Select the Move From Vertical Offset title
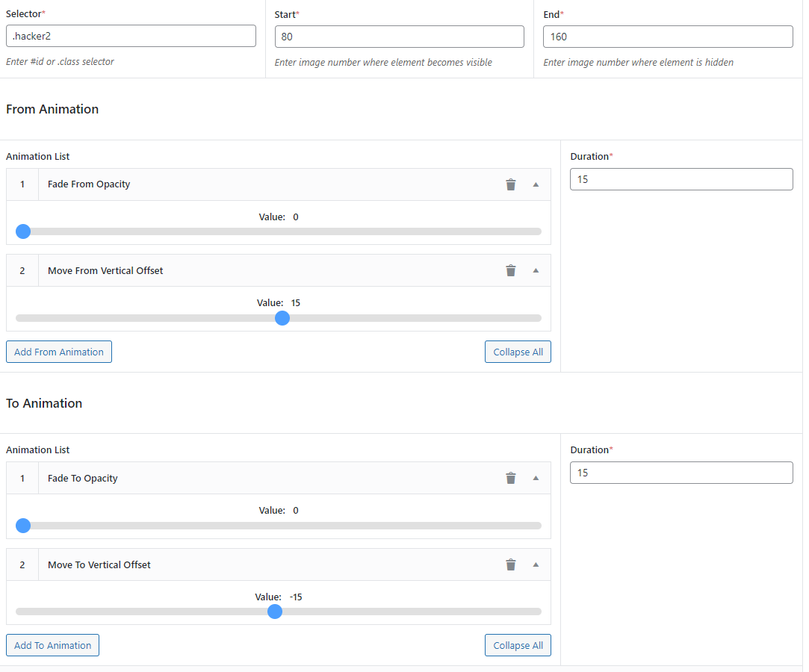The width and height of the screenshot is (809, 672). click(x=105, y=271)
